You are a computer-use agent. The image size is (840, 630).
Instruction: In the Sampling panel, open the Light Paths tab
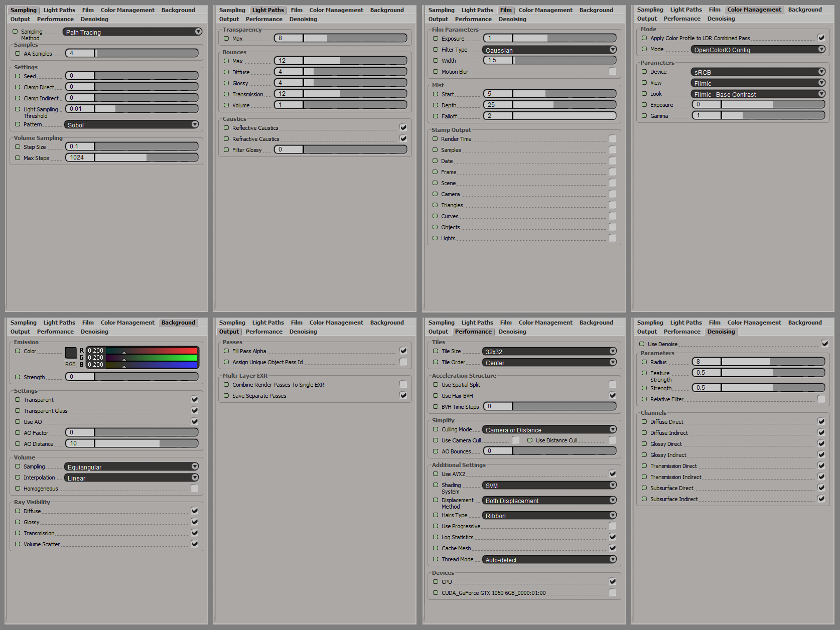pyautogui.click(x=59, y=10)
